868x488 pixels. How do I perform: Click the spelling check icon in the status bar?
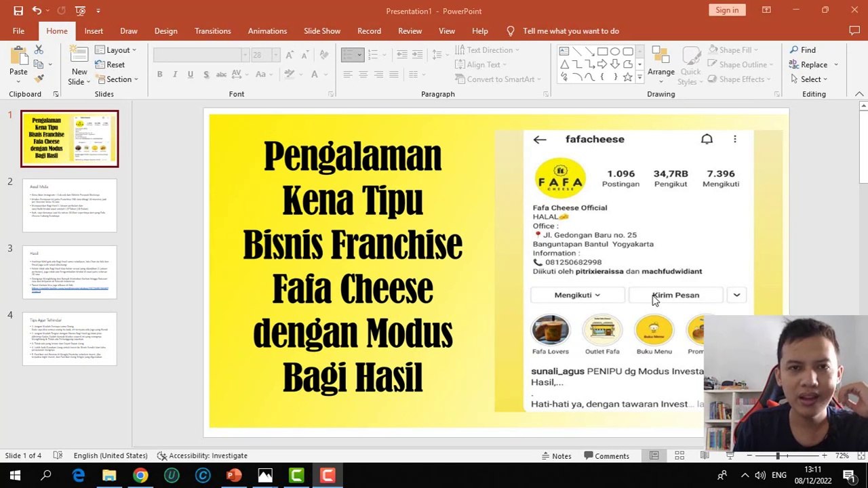tap(58, 455)
